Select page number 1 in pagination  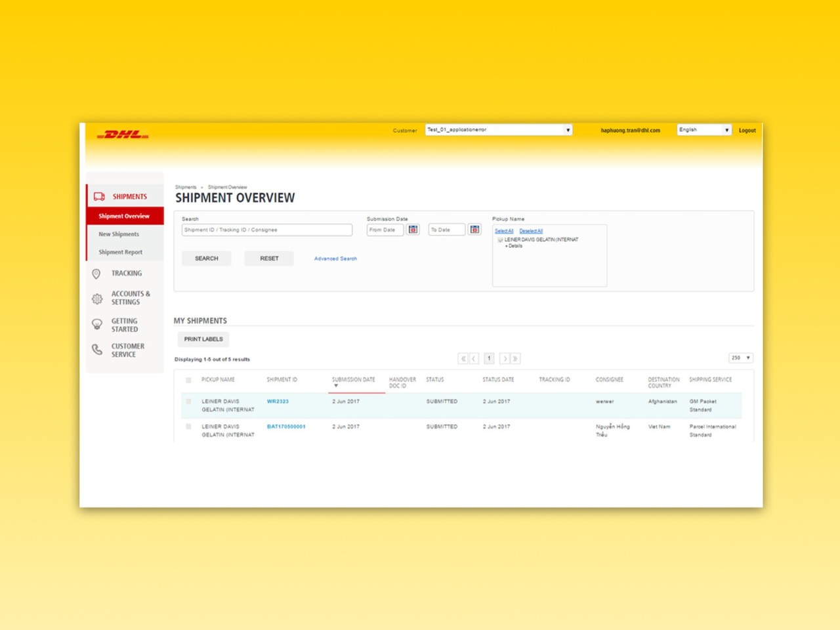pos(489,358)
